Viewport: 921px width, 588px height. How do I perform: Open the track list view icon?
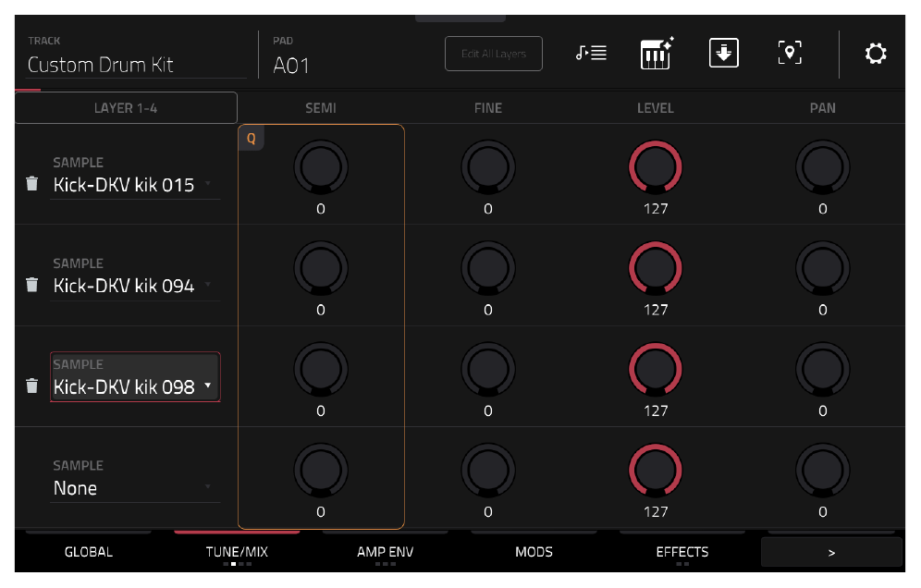coord(591,54)
